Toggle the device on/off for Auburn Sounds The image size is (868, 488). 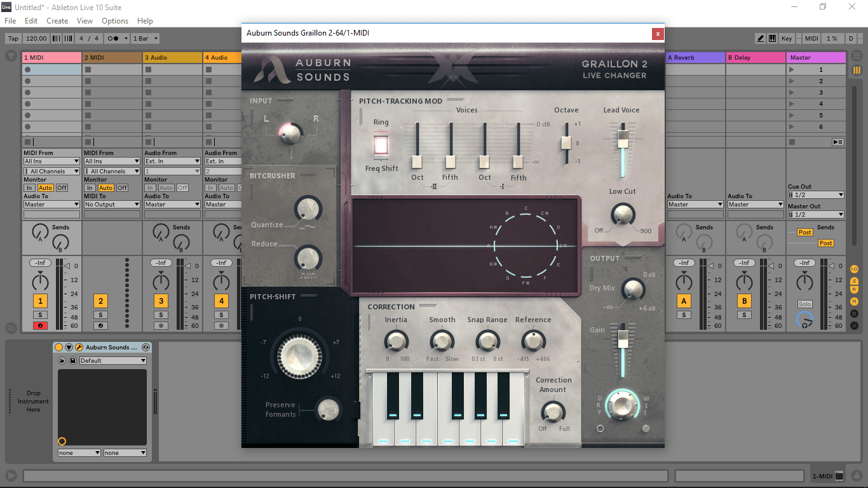point(59,348)
